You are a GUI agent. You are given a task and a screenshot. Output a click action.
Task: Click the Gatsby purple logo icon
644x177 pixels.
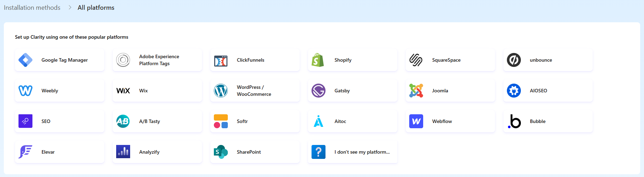click(318, 91)
